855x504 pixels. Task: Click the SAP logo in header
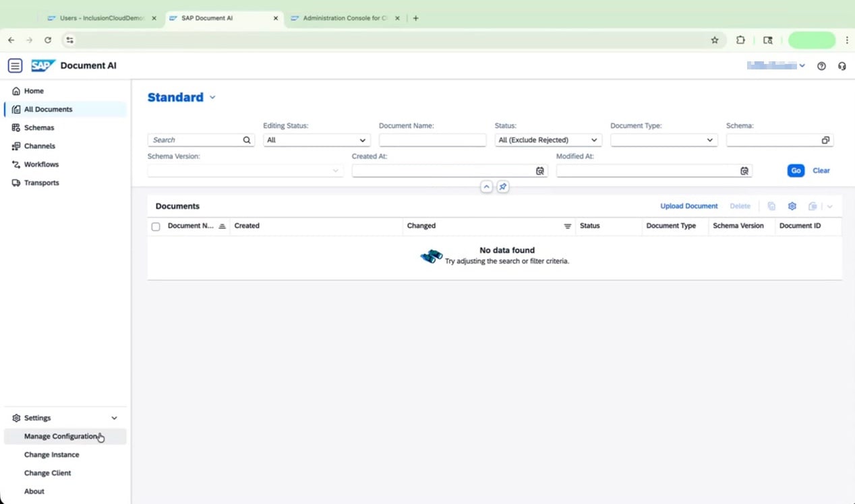pos(43,65)
